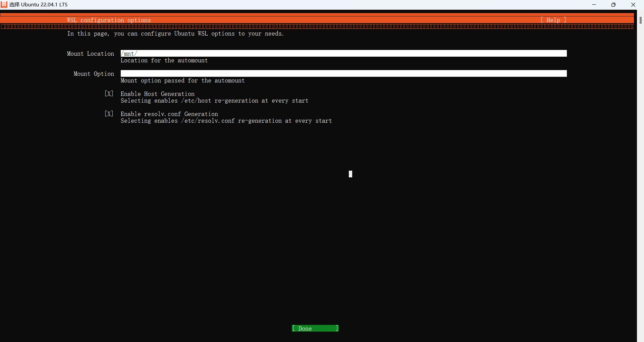Open the Help menu in header

[x=553, y=20]
